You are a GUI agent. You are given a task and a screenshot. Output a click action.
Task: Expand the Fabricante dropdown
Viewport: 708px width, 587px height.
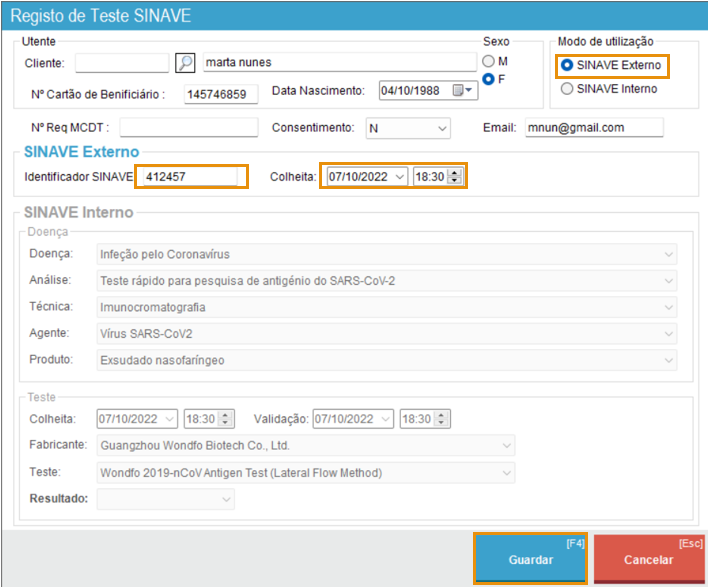click(507, 445)
